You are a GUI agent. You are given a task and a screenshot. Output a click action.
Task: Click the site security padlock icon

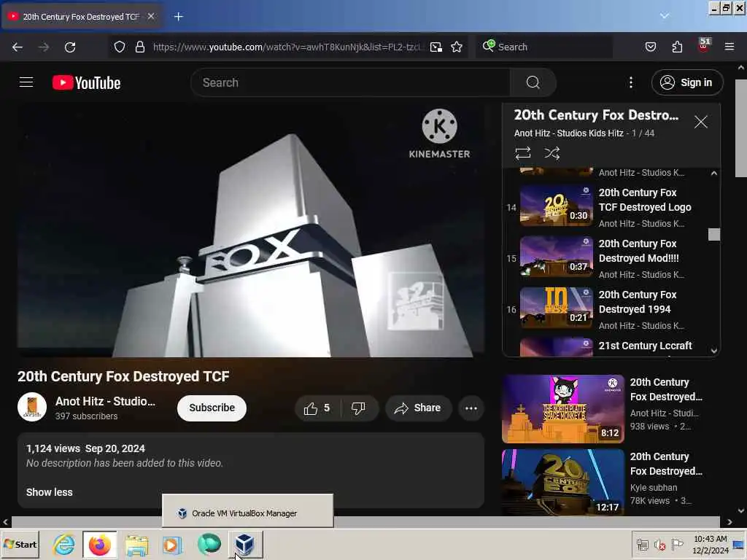click(x=139, y=47)
